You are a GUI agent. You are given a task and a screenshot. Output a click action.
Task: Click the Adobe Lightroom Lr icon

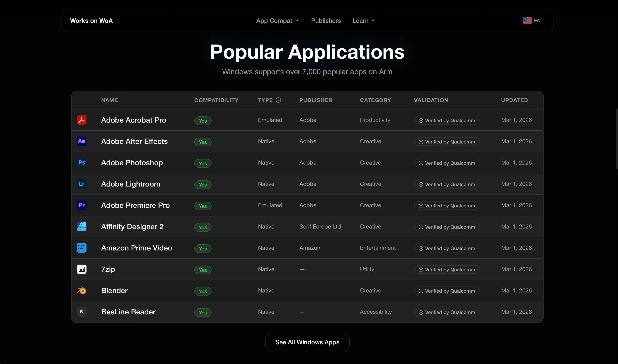81,184
